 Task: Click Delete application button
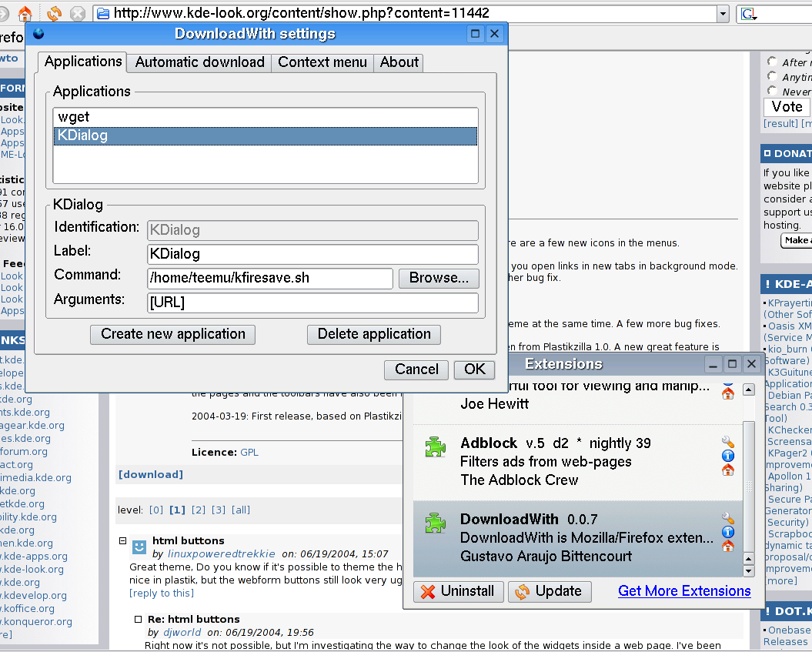click(374, 335)
